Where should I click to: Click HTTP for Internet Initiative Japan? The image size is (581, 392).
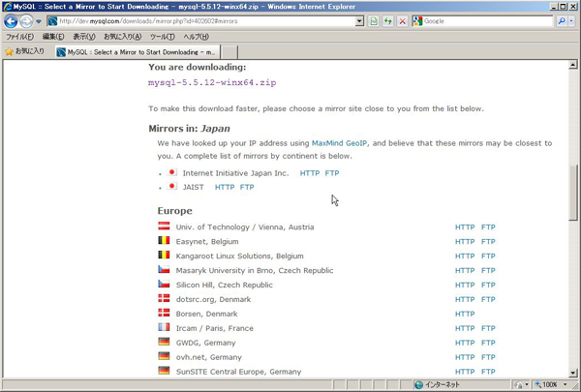tap(310, 173)
